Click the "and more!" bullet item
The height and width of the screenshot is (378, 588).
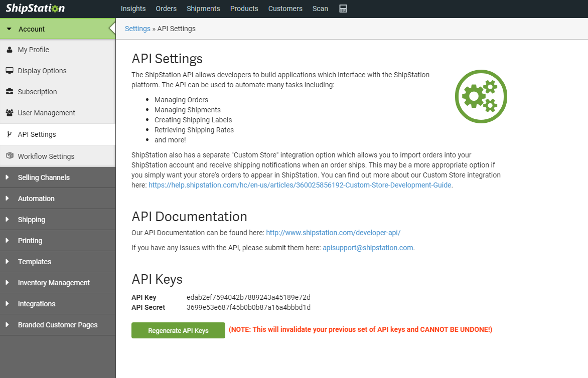point(170,140)
